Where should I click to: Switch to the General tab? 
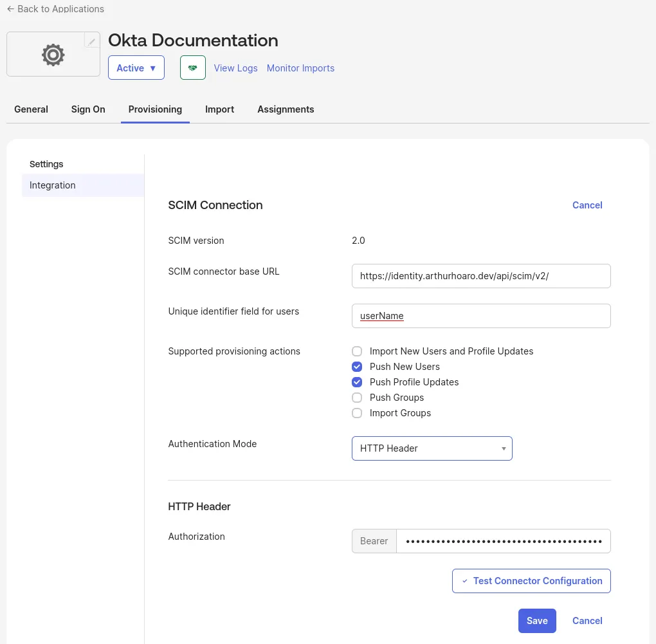(31, 109)
